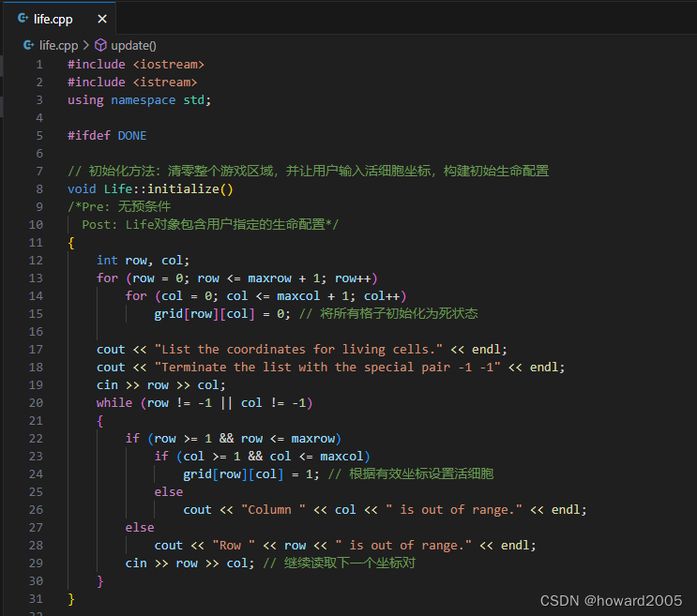
Task: Click the "Column " string literal
Action: point(274,509)
